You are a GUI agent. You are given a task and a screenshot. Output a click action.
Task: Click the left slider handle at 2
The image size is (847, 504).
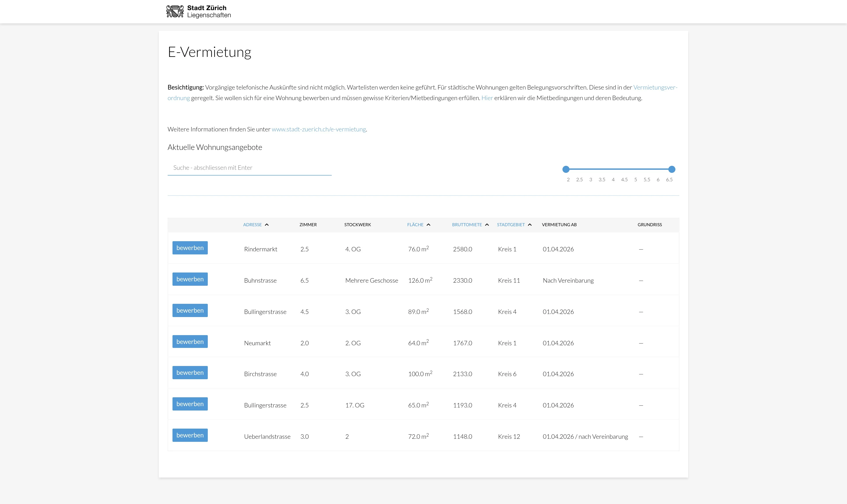(x=566, y=169)
